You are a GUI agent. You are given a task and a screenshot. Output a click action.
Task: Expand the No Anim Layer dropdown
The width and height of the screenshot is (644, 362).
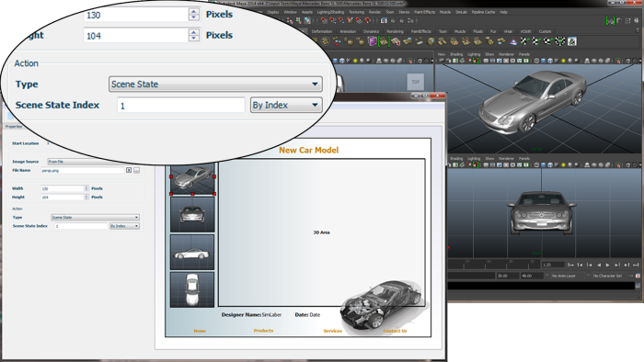(x=569, y=276)
